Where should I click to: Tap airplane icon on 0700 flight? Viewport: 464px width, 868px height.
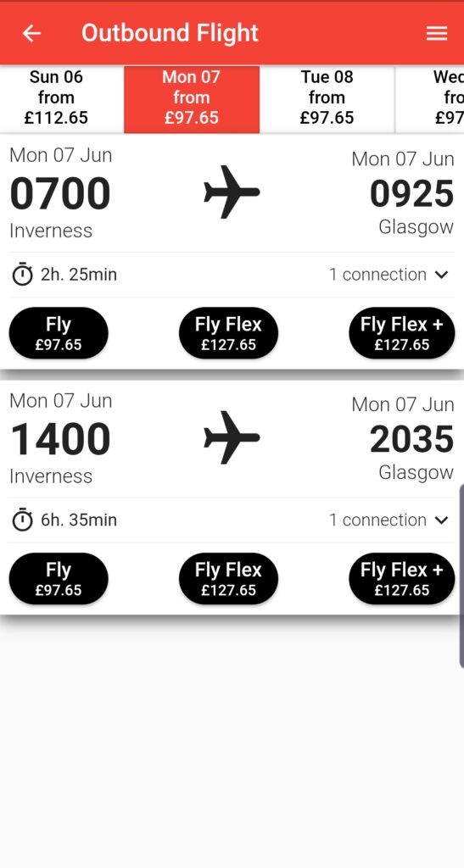click(232, 192)
